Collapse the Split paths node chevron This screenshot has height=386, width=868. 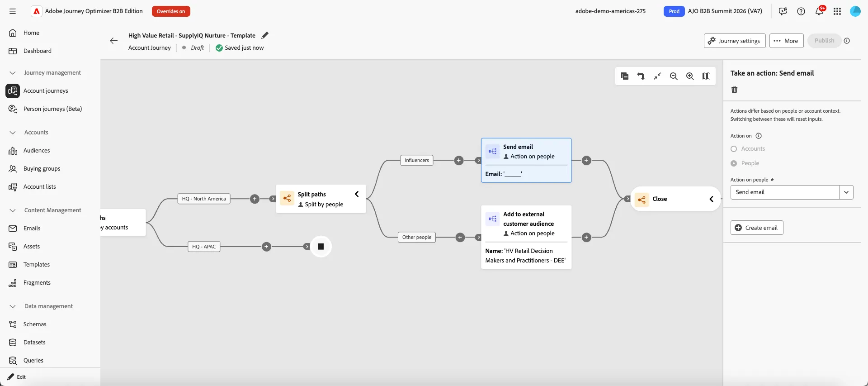tap(357, 194)
